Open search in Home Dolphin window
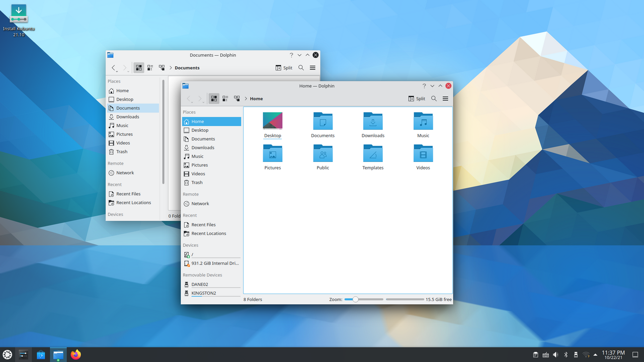 pyautogui.click(x=434, y=99)
